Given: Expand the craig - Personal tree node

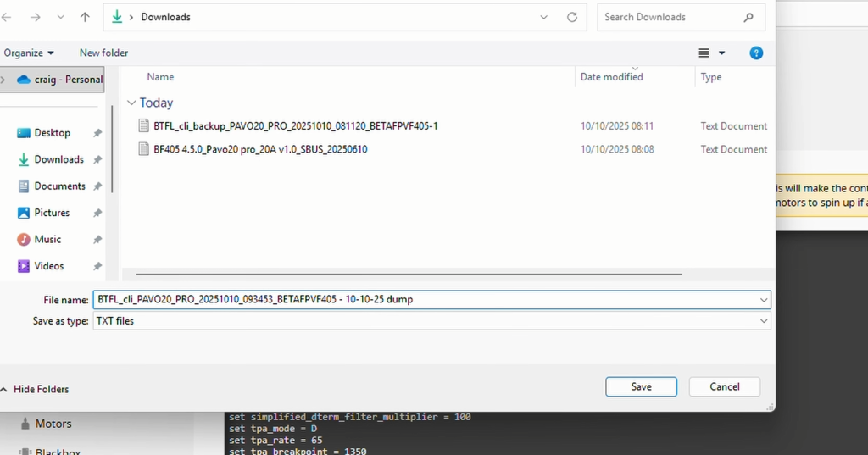Looking at the screenshot, I should (4, 80).
